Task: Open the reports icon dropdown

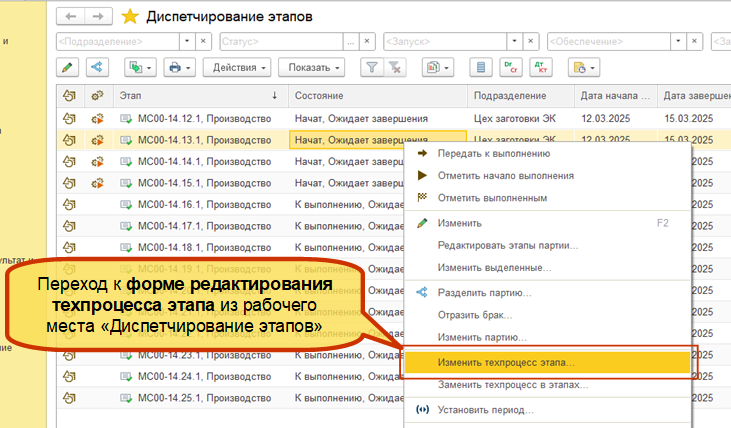Action: click(x=438, y=68)
